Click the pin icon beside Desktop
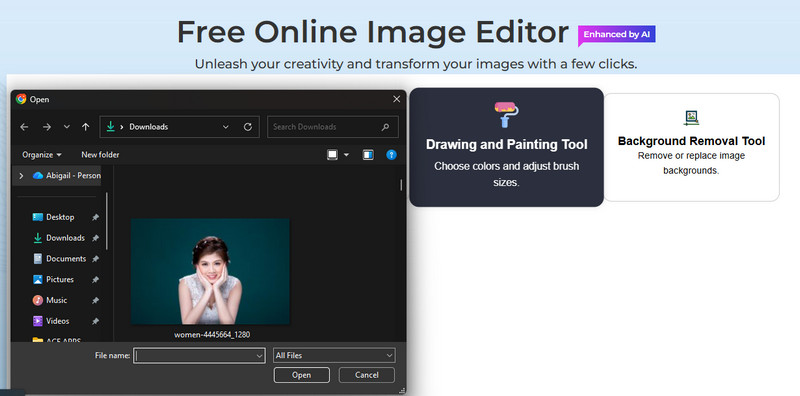 coord(95,217)
